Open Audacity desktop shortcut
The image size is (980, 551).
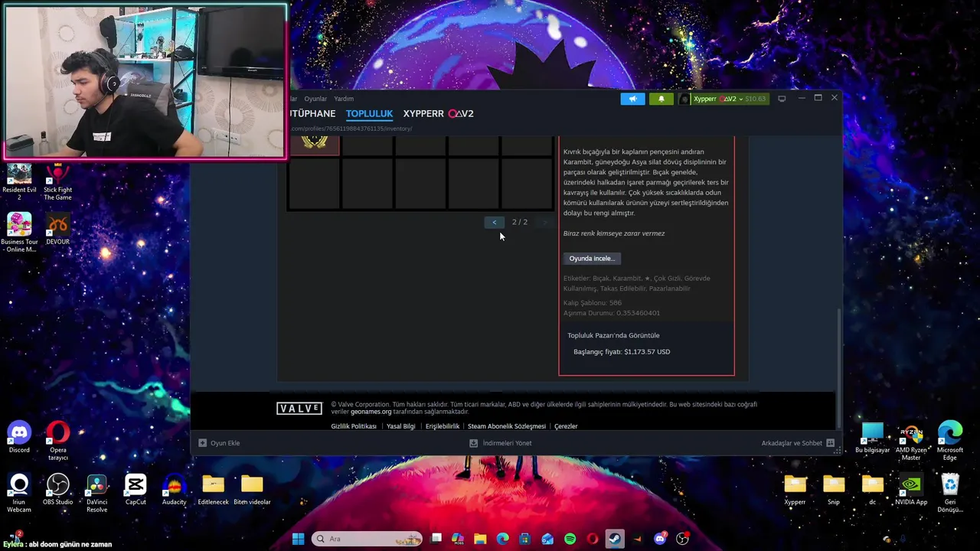point(174,490)
